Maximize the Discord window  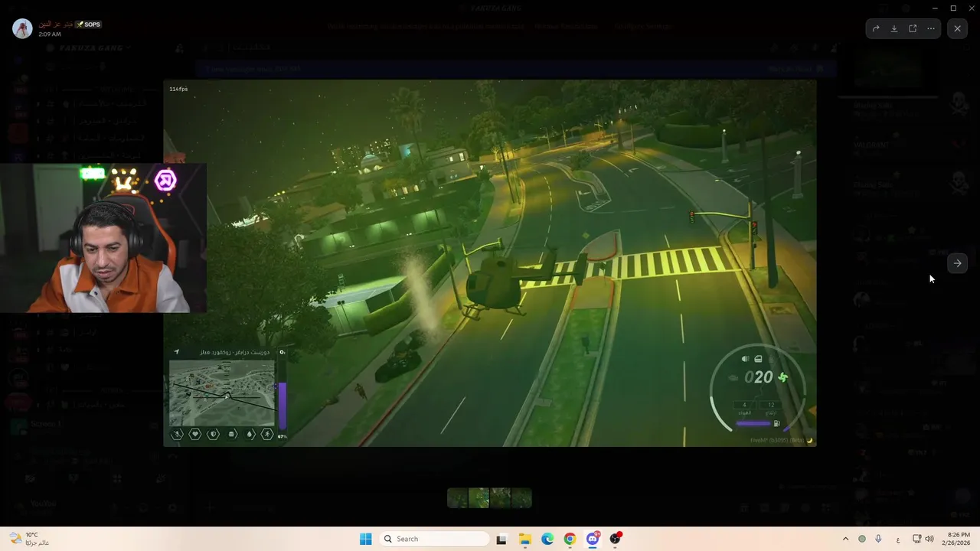(953, 8)
